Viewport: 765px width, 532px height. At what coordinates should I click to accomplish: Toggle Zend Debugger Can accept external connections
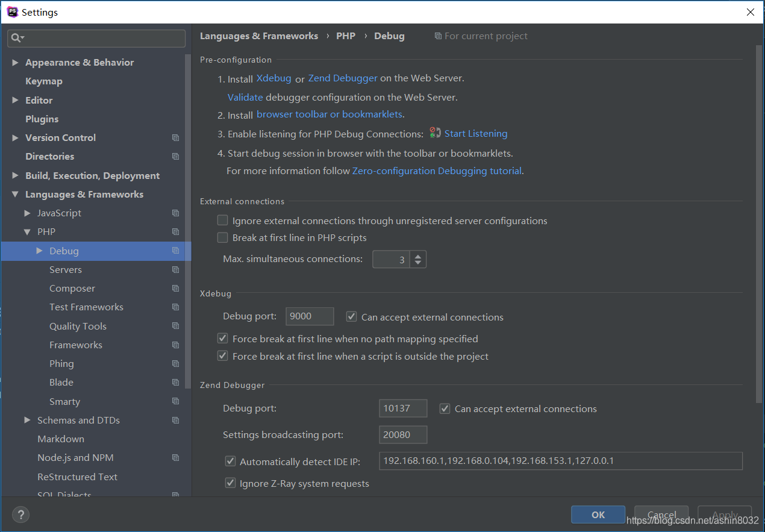coord(445,408)
